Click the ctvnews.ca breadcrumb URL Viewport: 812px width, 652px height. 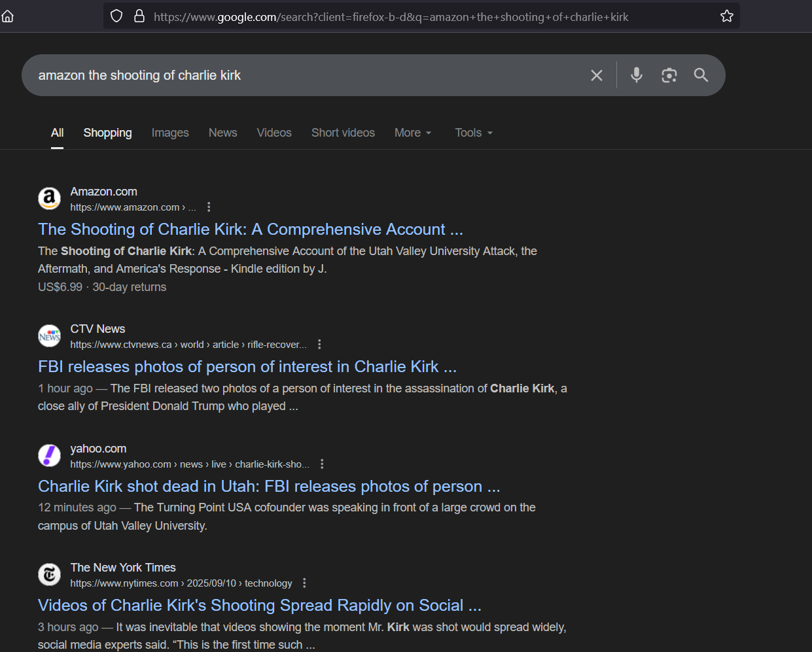(188, 345)
